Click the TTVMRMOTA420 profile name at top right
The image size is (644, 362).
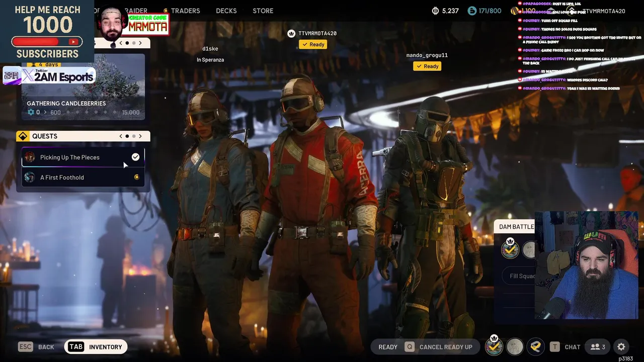tap(604, 11)
